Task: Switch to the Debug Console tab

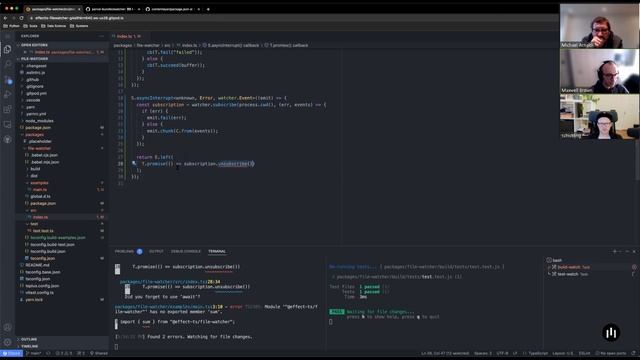Action: (186, 251)
